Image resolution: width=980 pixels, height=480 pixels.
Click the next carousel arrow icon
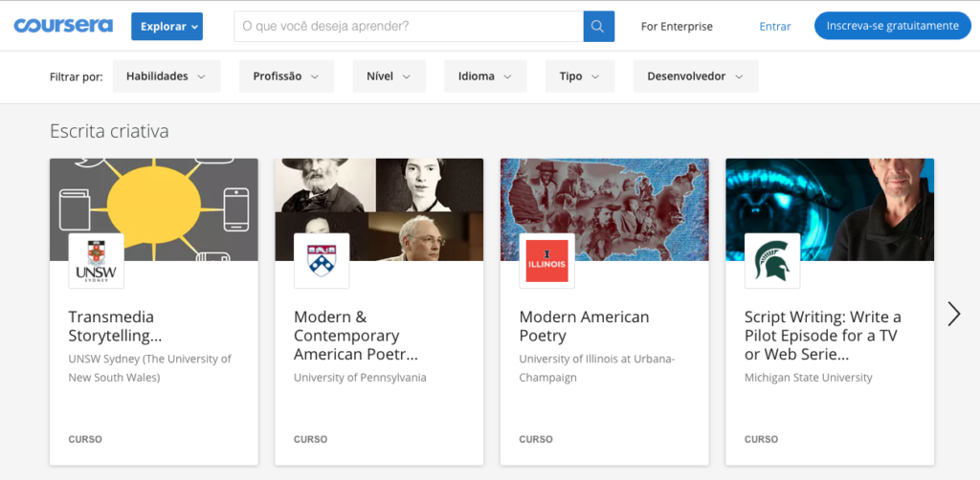point(954,314)
